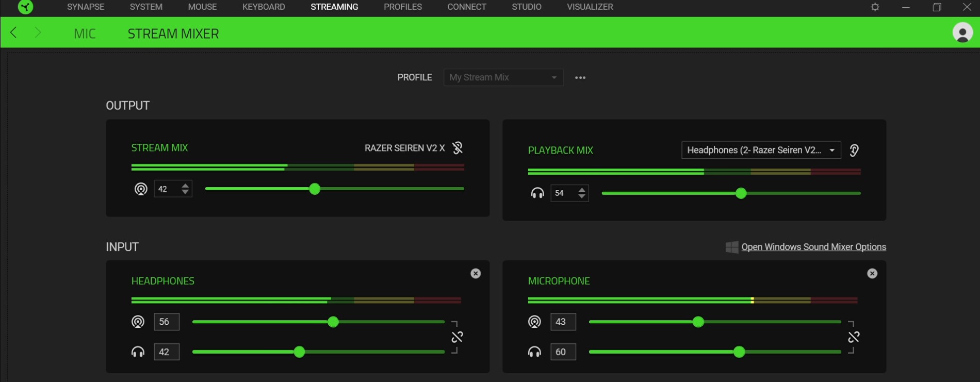The image size is (980, 382).
Task: Toggle Stream Mix microphone mute icon
Action: coord(457,148)
